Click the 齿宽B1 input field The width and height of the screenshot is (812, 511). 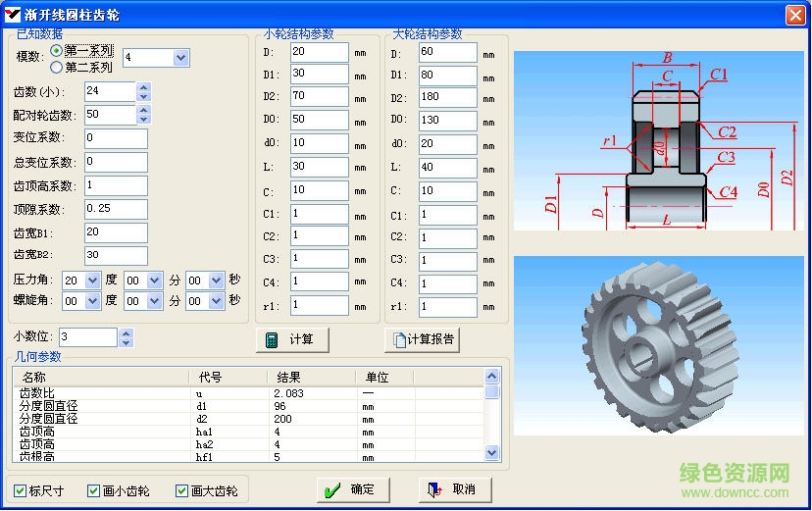[116, 232]
